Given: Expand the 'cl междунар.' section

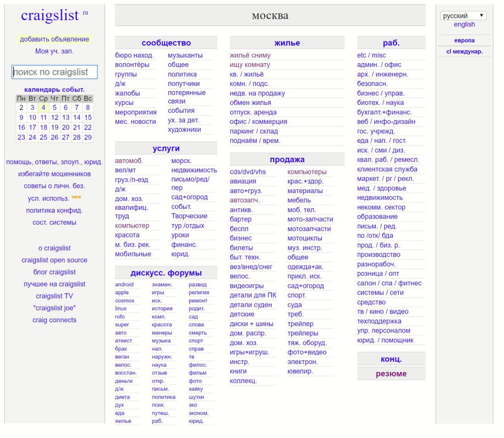Looking at the screenshot, I should point(464,51).
